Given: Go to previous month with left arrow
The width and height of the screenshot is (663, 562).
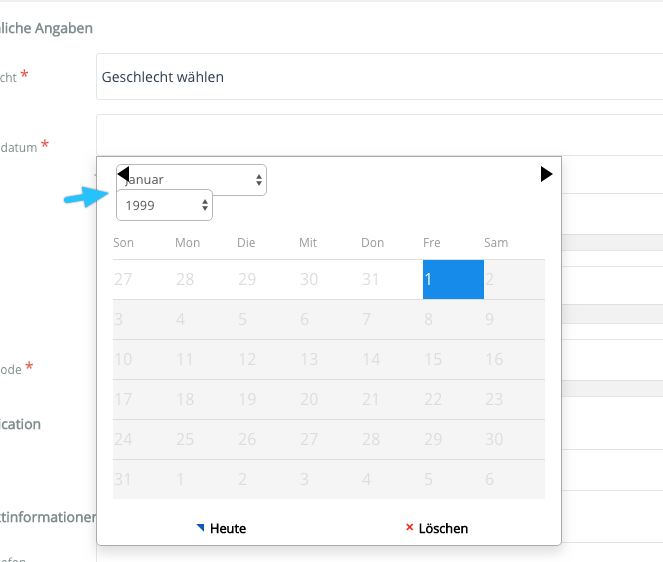Looking at the screenshot, I should pos(123,174).
